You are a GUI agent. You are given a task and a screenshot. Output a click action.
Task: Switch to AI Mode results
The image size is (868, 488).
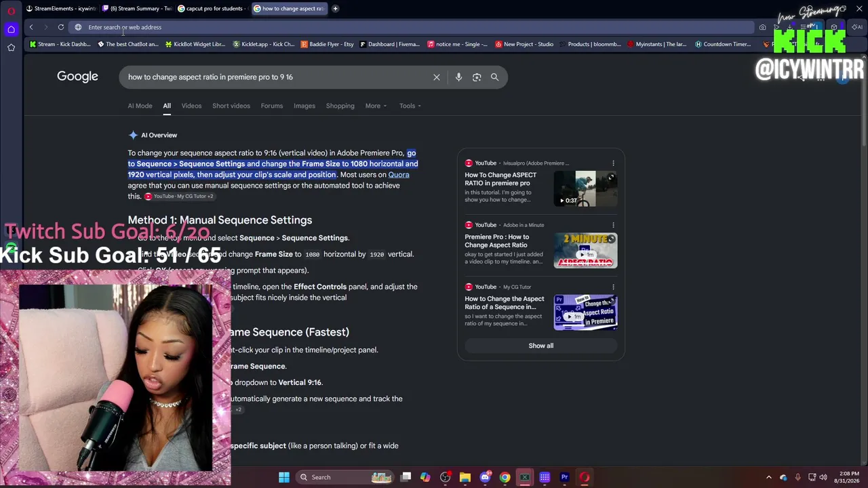coord(140,106)
